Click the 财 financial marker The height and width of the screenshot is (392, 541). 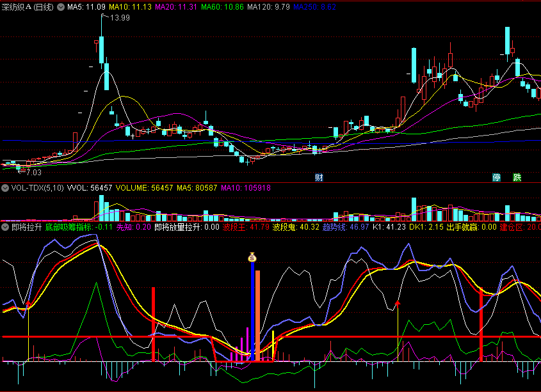[319, 178]
